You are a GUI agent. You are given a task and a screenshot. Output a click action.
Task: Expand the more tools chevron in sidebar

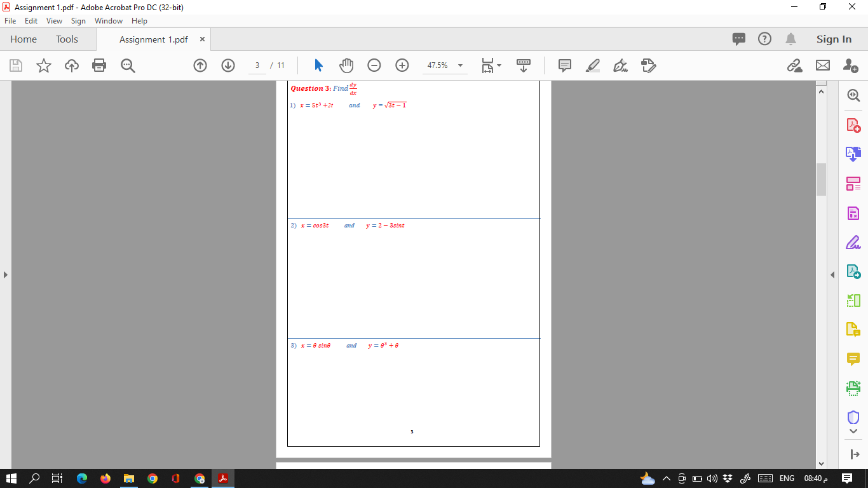coord(853,430)
